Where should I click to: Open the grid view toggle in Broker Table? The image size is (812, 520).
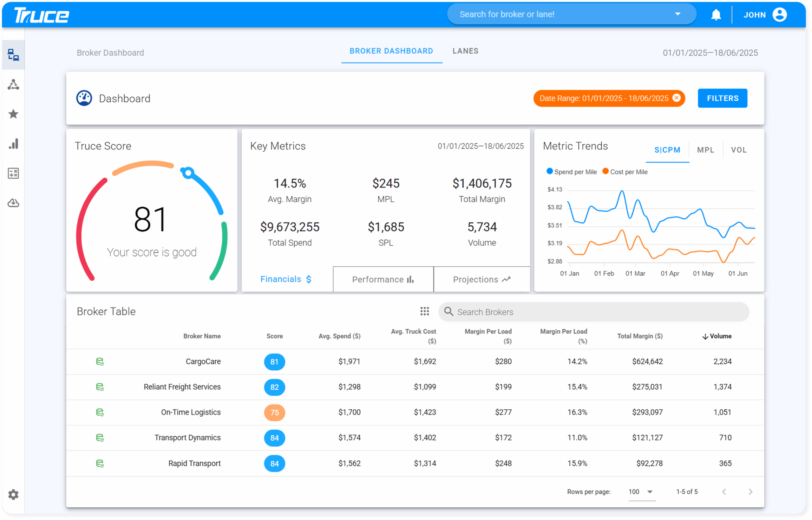[425, 311]
